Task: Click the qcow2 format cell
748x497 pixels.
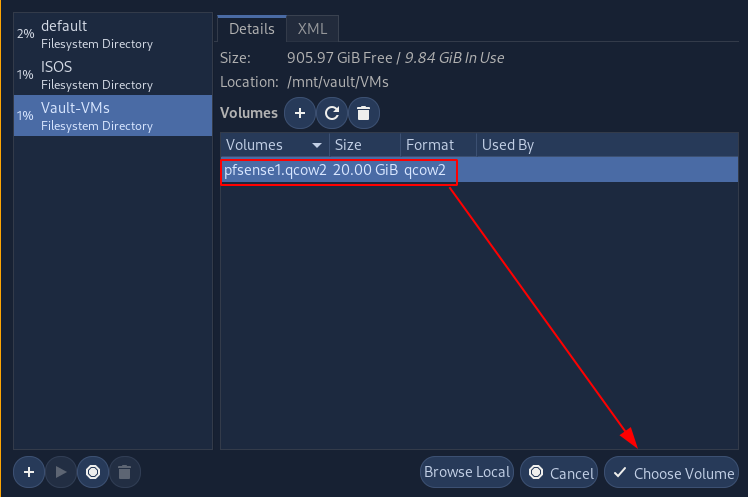Action: [x=425, y=170]
